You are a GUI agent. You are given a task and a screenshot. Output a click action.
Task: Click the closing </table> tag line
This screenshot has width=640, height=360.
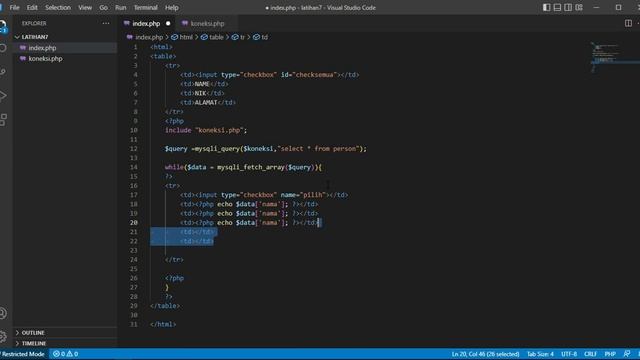click(165, 306)
